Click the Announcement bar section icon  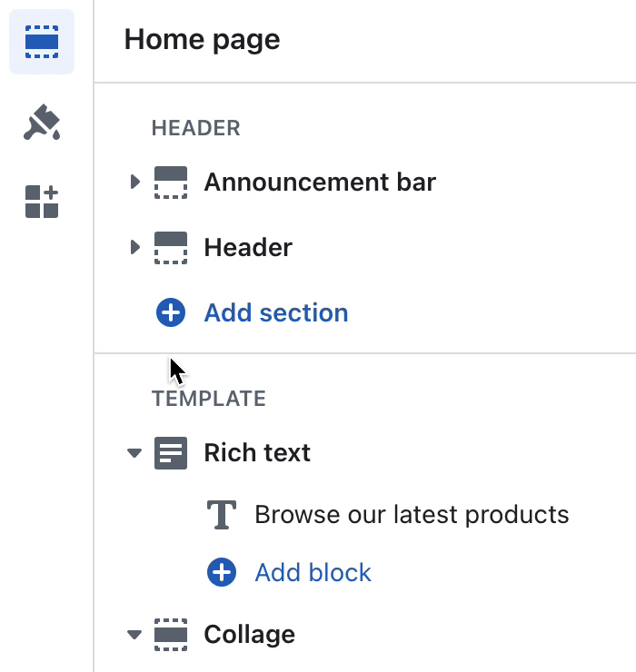pos(171,183)
